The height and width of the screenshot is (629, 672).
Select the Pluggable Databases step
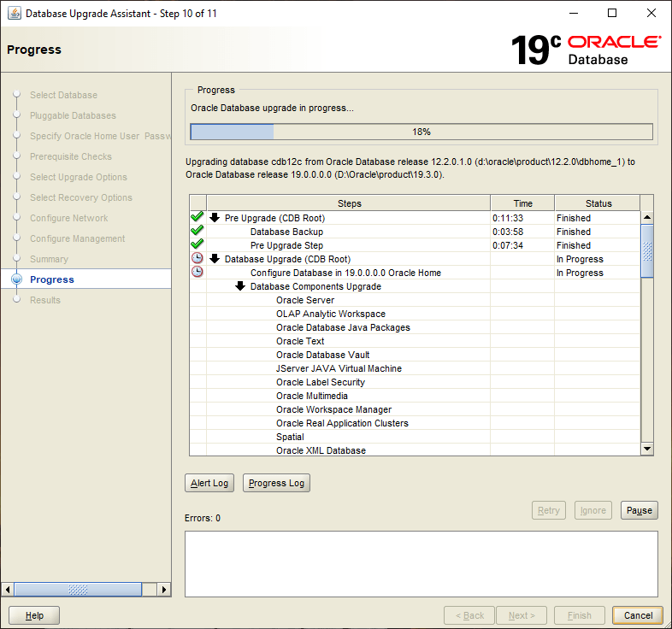tap(73, 115)
